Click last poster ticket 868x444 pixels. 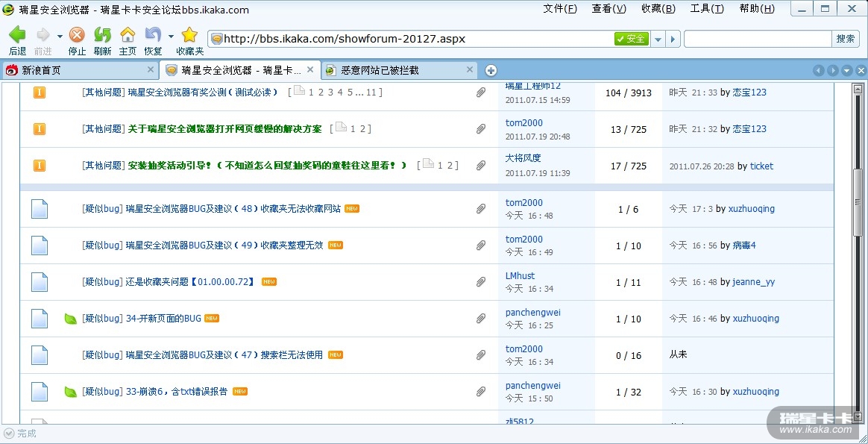pos(761,166)
